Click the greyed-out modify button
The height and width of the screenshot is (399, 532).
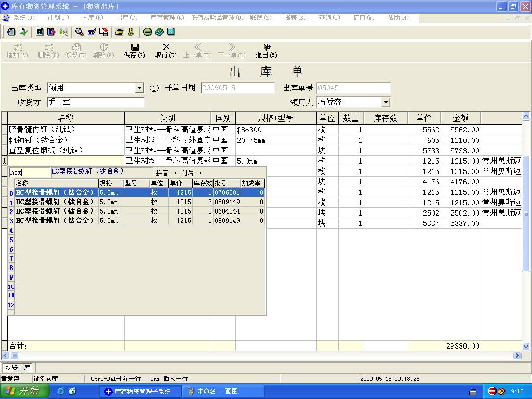point(76,50)
